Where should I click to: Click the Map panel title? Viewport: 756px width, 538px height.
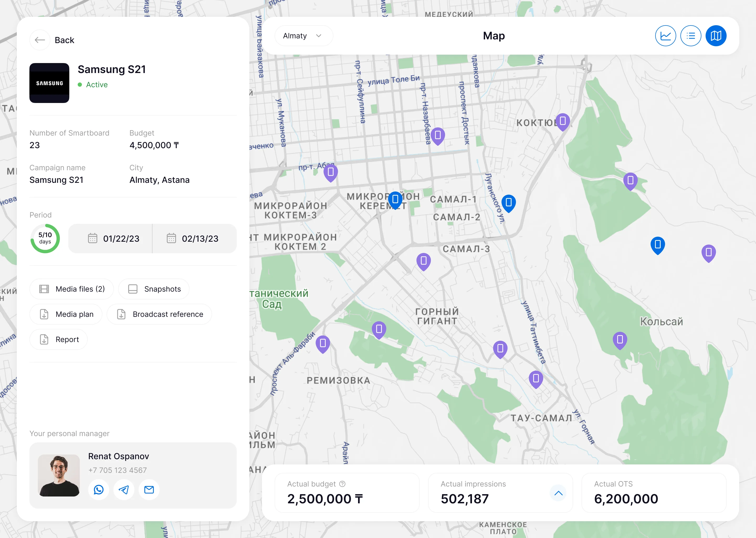pos(494,36)
